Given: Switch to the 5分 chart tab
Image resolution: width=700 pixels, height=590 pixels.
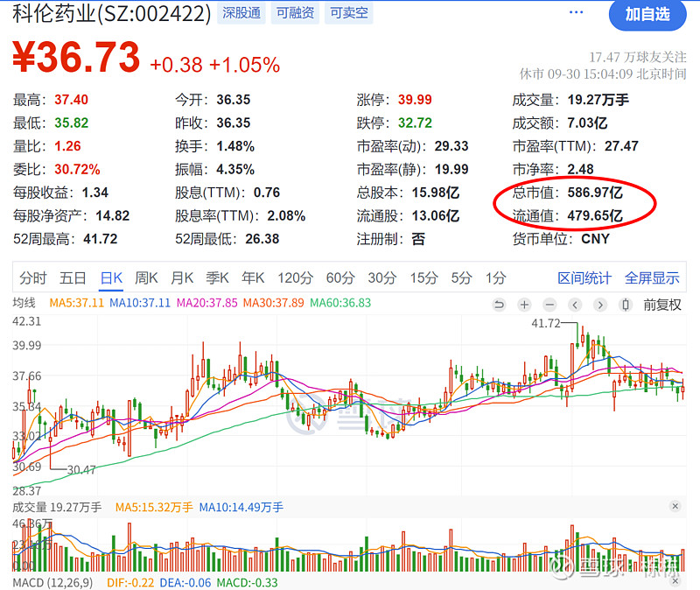Looking at the screenshot, I should point(461,277).
